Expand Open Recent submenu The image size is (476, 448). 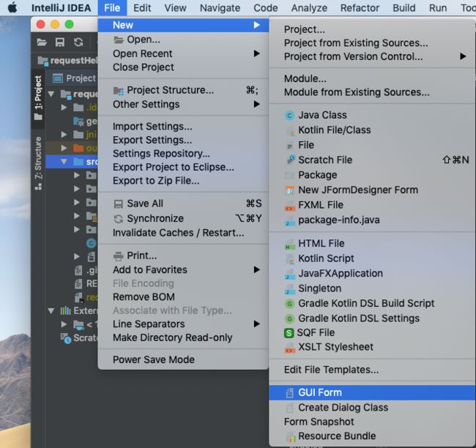pos(183,53)
